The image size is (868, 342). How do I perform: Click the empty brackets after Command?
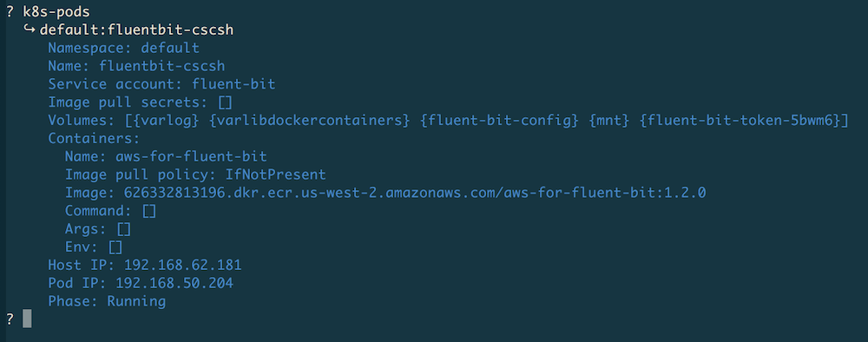149,211
